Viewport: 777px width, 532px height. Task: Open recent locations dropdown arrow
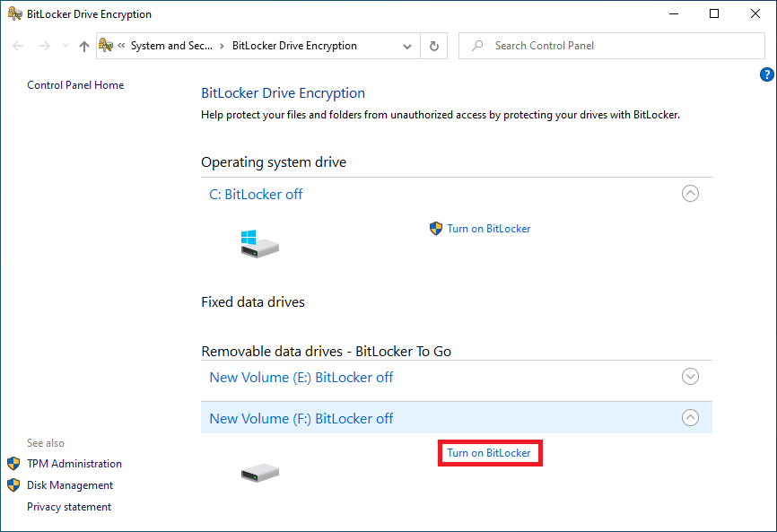65,46
